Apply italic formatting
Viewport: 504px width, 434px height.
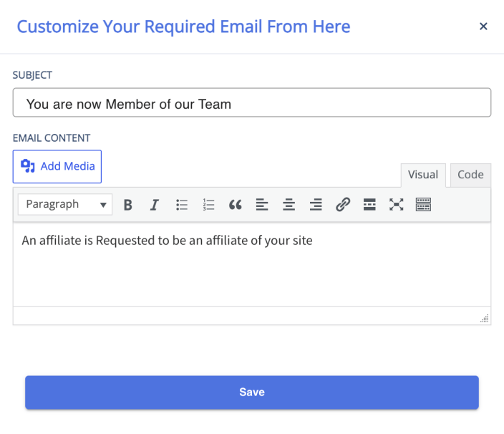(x=155, y=204)
